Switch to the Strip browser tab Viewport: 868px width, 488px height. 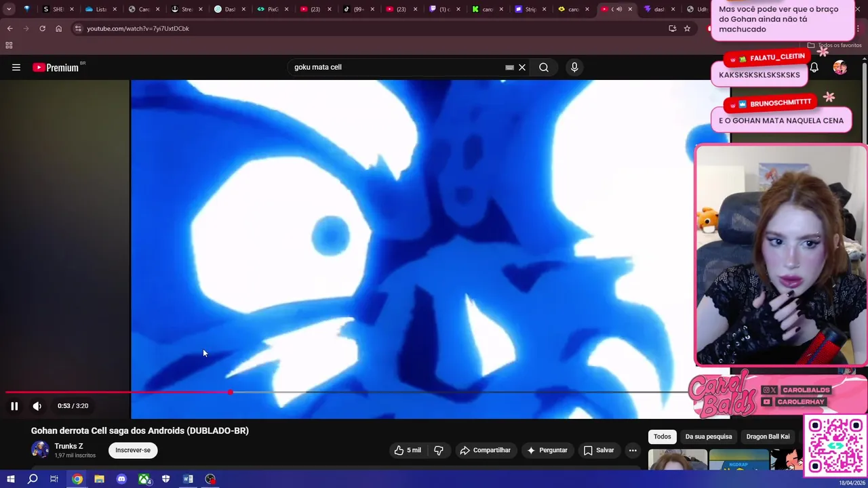[527, 9]
